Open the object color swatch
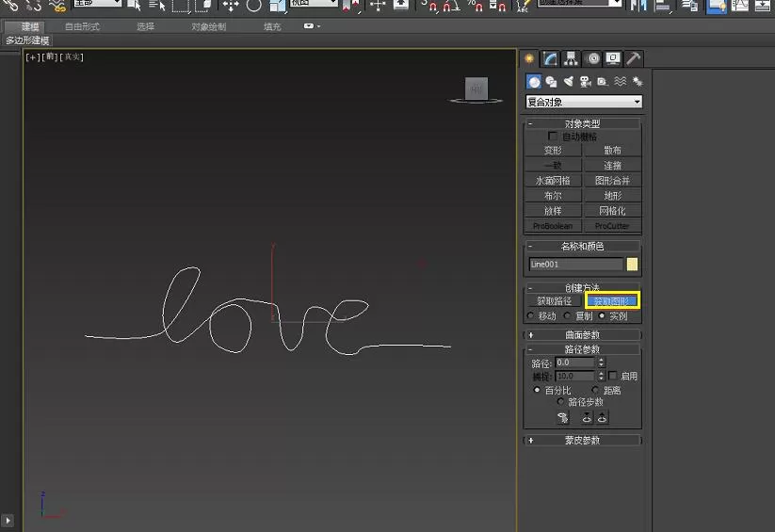This screenshot has height=532, width=775. pyautogui.click(x=632, y=264)
